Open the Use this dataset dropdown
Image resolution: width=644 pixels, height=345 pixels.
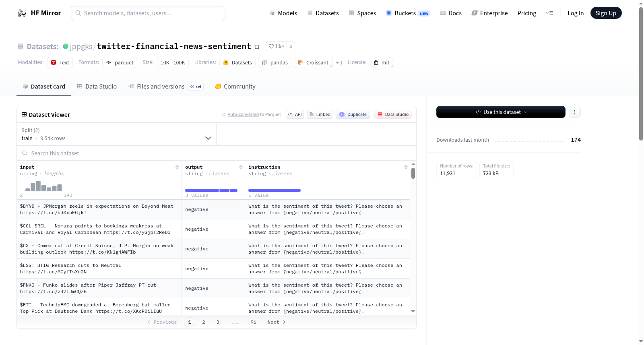click(501, 112)
